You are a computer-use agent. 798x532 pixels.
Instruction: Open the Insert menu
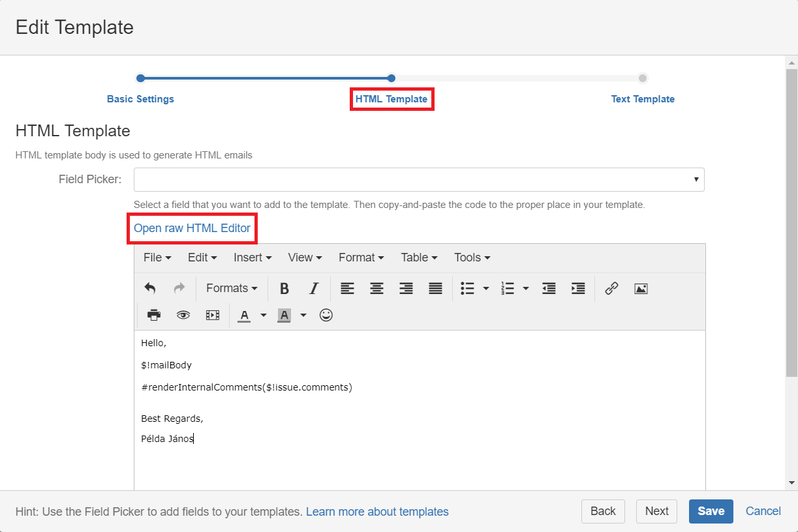(x=253, y=258)
